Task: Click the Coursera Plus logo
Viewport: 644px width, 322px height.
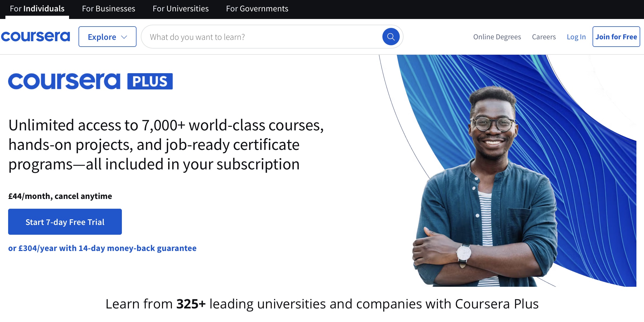Action: (x=90, y=81)
